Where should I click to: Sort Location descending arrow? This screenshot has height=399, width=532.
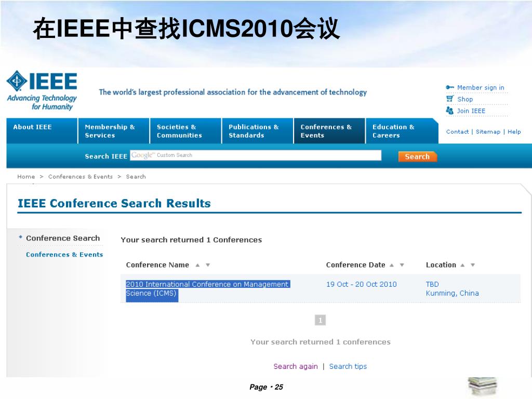click(473, 265)
